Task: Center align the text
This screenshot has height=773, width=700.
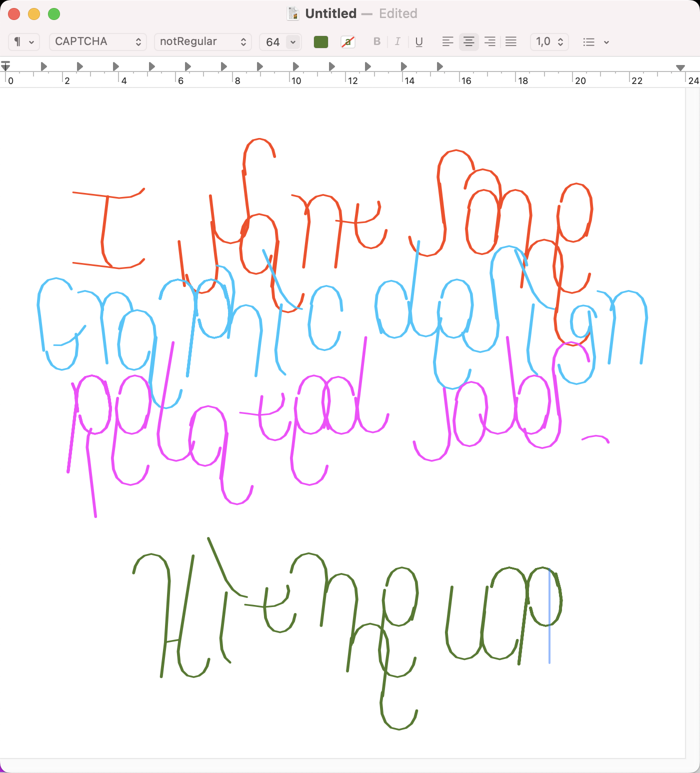Action: coord(468,42)
